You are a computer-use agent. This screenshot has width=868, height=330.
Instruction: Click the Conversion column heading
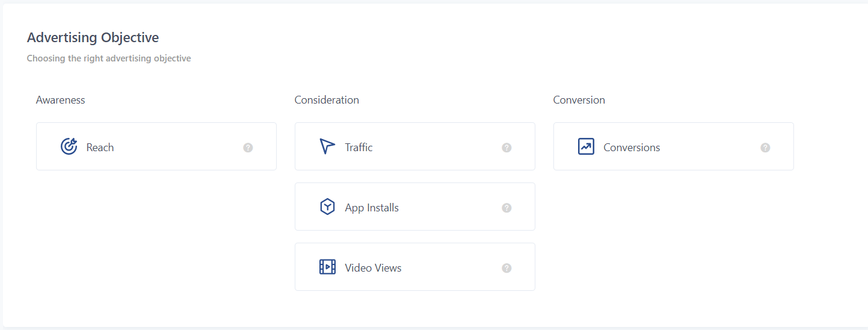pyautogui.click(x=579, y=100)
